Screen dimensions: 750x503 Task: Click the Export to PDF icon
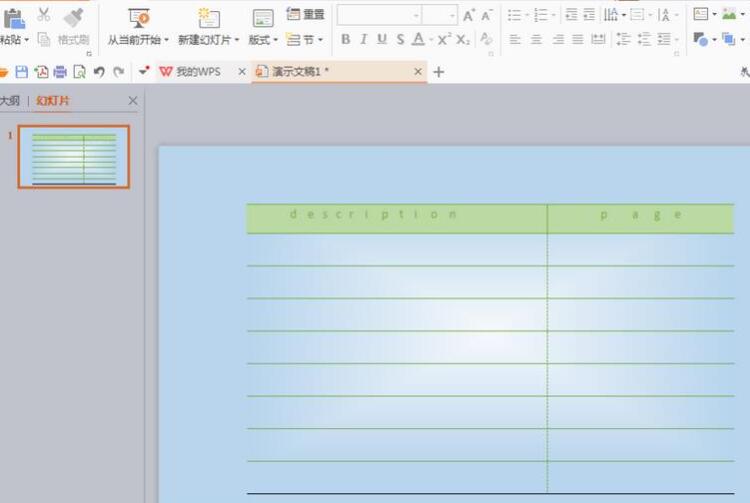tap(41, 72)
